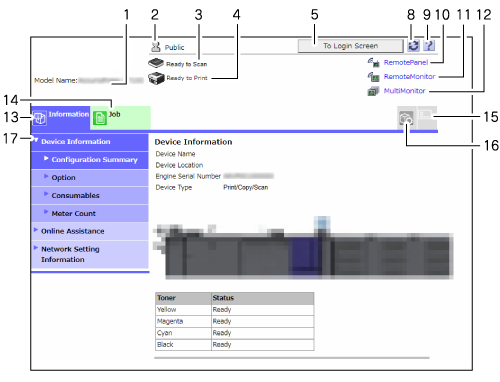Click the Device Location label
Screen dimensions: 500x382
coord(179,165)
